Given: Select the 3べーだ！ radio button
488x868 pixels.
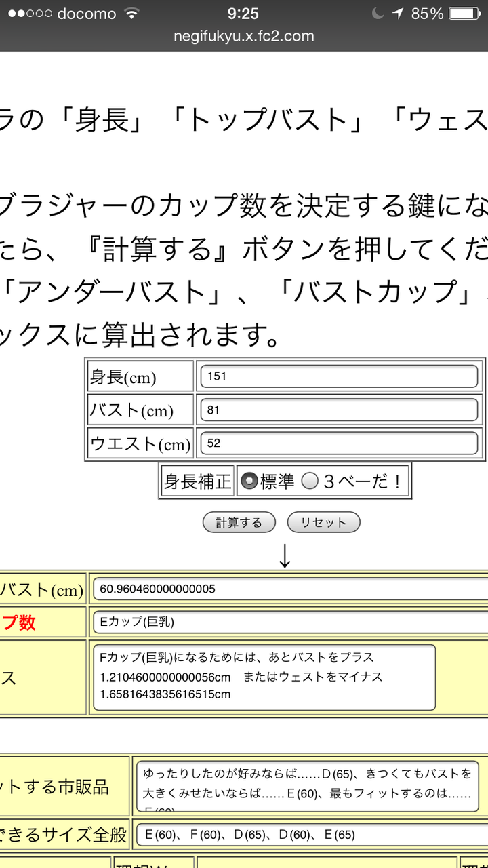Looking at the screenshot, I should pyautogui.click(x=310, y=481).
